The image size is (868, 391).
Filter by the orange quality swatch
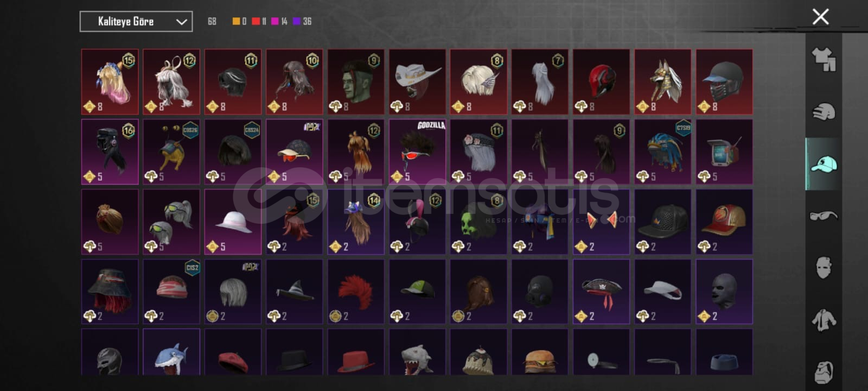point(236,21)
